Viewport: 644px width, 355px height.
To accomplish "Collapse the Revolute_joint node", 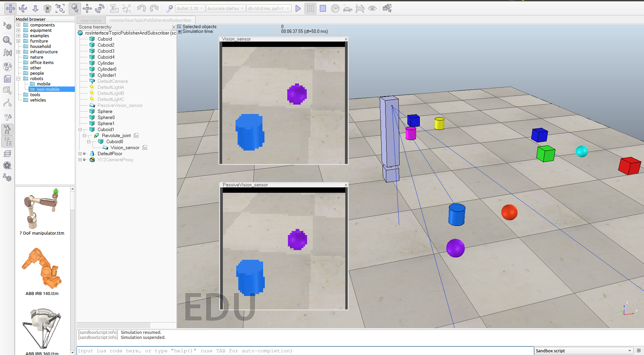I will click(85, 135).
